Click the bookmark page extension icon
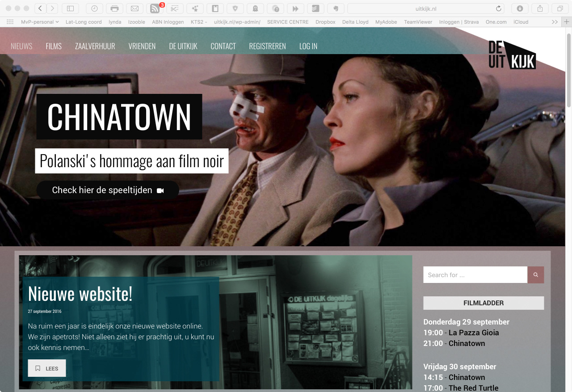 [x=215, y=8]
